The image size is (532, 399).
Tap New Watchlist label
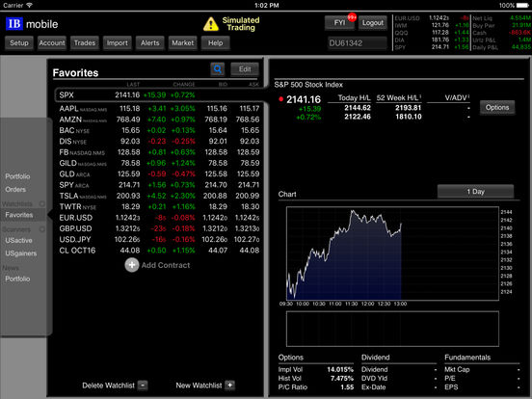(x=199, y=386)
